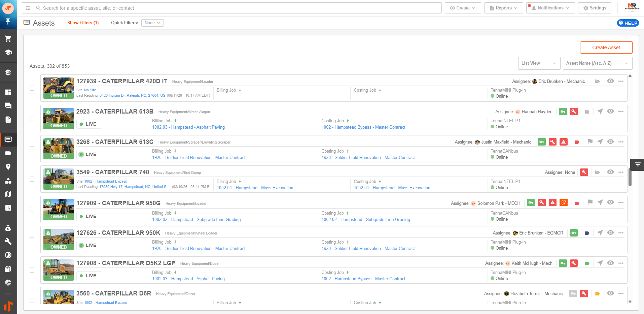Open more options for 2923 Caterpillar 613B
Screen dimensions: 644x314
(x=621, y=112)
